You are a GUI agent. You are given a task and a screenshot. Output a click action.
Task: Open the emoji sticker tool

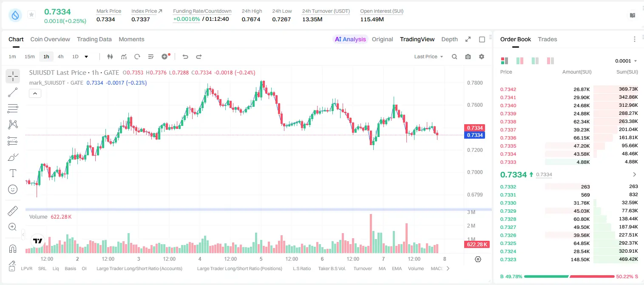[x=13, y=189]
